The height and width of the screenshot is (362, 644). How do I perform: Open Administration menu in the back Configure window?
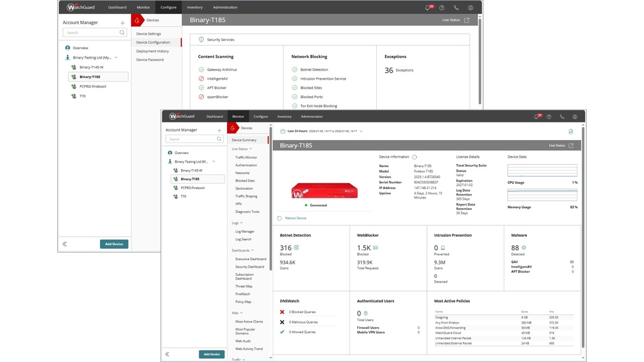click(225, 8)
